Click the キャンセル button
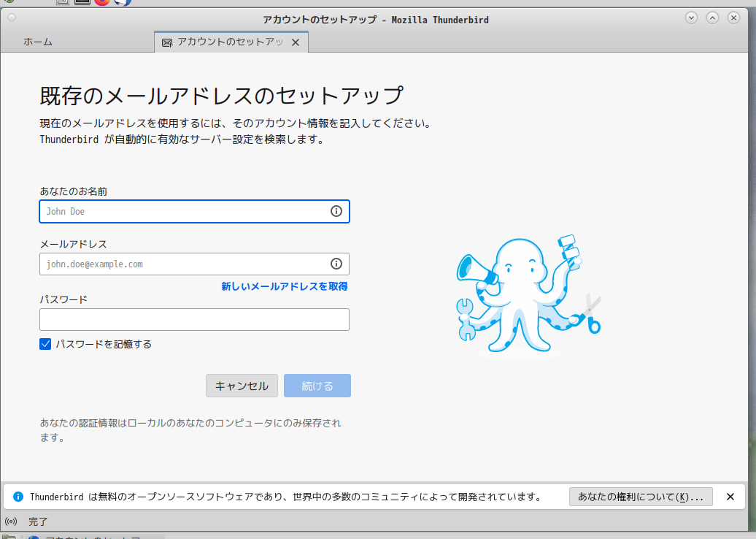The height and width of the screenshot is (539, 756). (242, 386)
